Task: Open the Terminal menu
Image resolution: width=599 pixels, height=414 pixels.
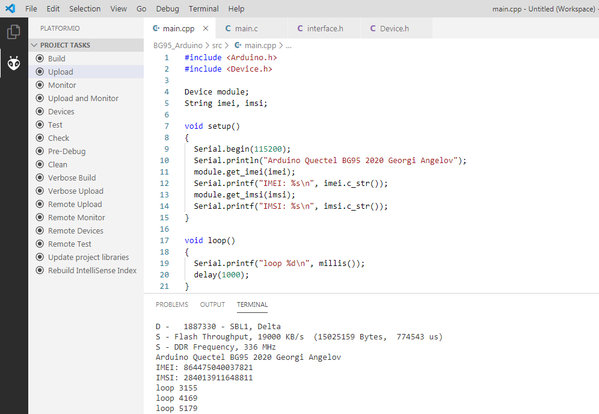Action: point(204,8)
